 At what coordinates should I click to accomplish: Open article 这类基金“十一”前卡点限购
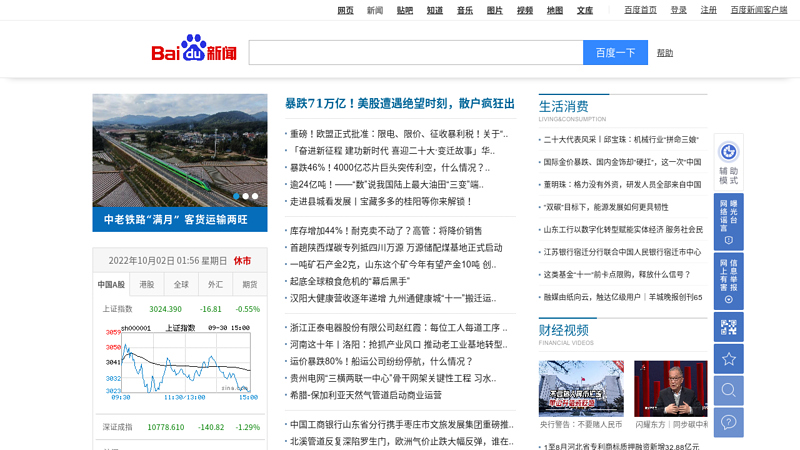616,274
